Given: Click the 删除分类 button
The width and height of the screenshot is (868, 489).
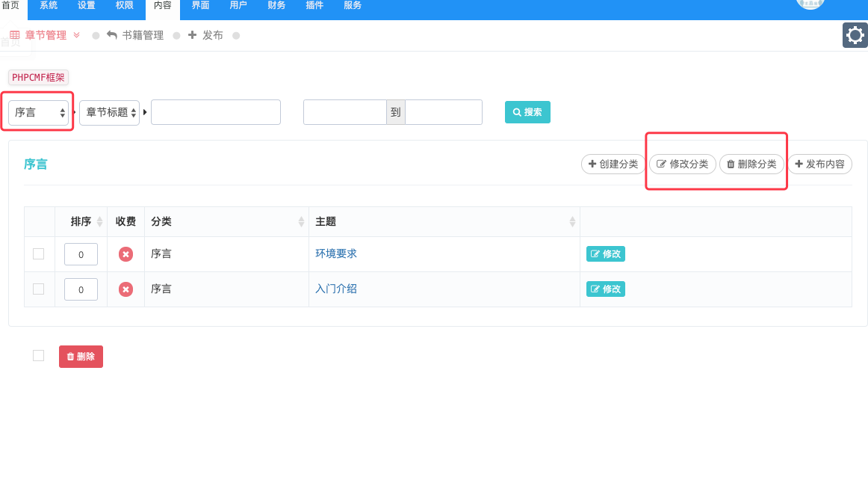Looking at the screenshot, I should 751,164.
